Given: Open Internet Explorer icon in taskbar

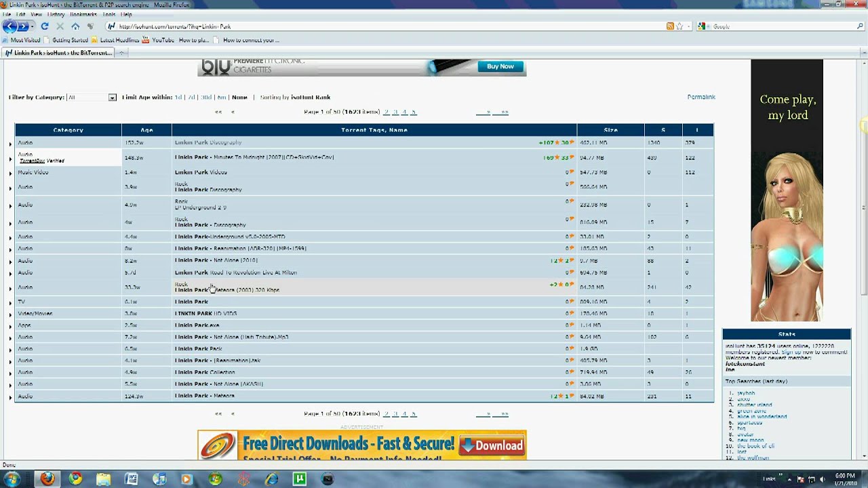Looking at the screenshot, I should (271, 479).
